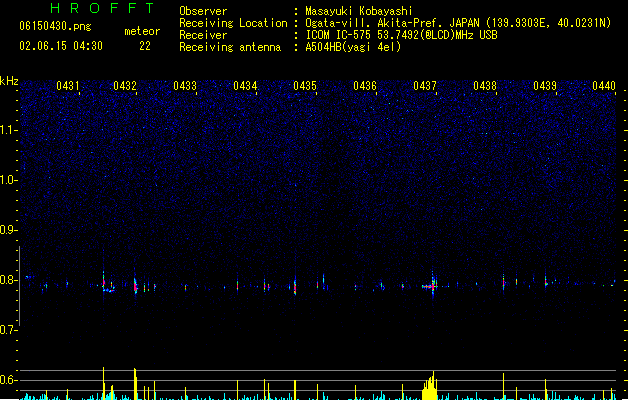Click the Receiver label
Screen dimensions: 629x400
coord(203,35)
